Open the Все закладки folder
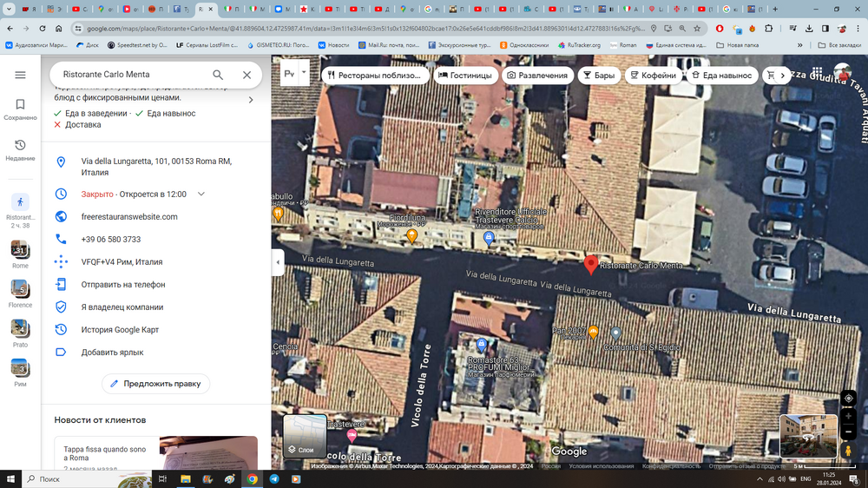The width and height of the screenshot is (868, 488). coord(839,45)
